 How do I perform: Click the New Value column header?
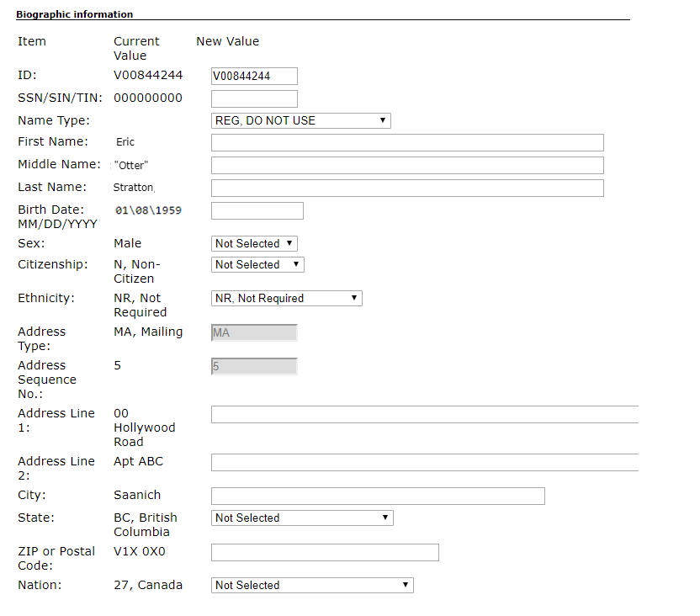tap(225, 40)
